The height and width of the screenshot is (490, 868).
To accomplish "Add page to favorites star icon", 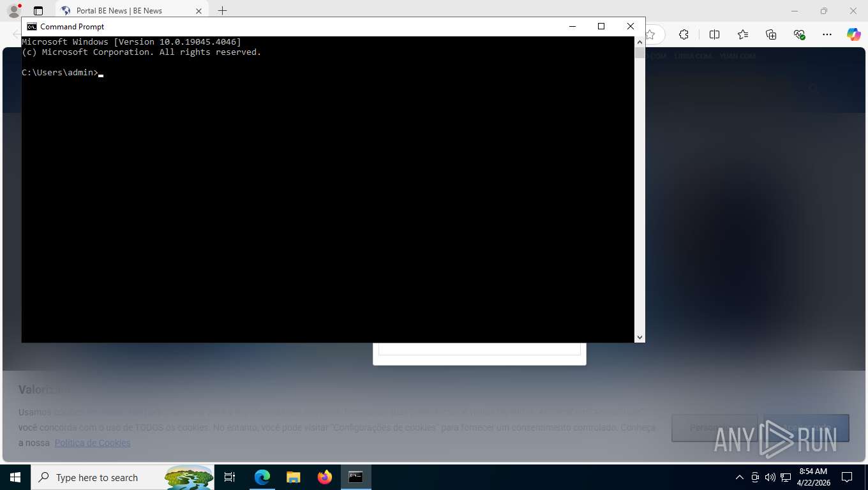I will pyautogui.click(x=650, y=34).
